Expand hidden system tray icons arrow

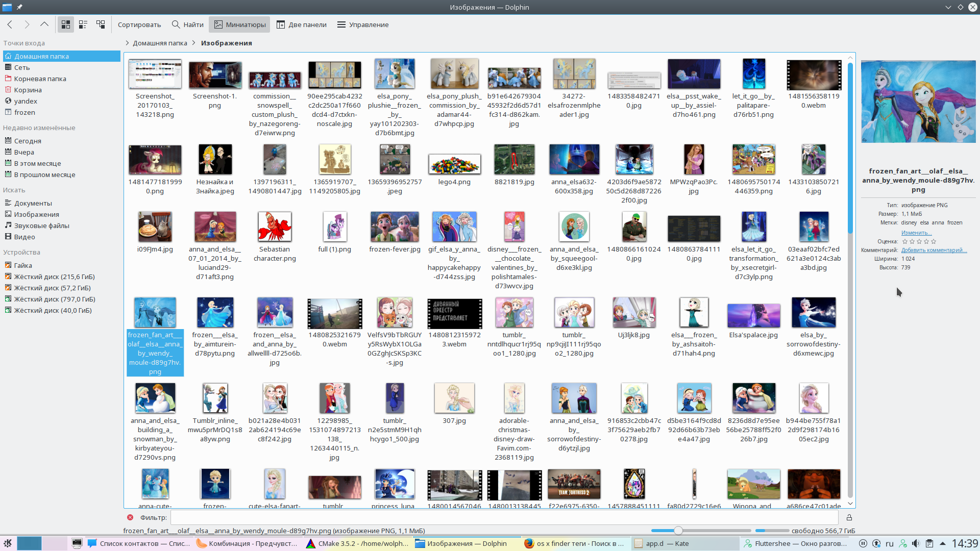[x=943, y=543]
